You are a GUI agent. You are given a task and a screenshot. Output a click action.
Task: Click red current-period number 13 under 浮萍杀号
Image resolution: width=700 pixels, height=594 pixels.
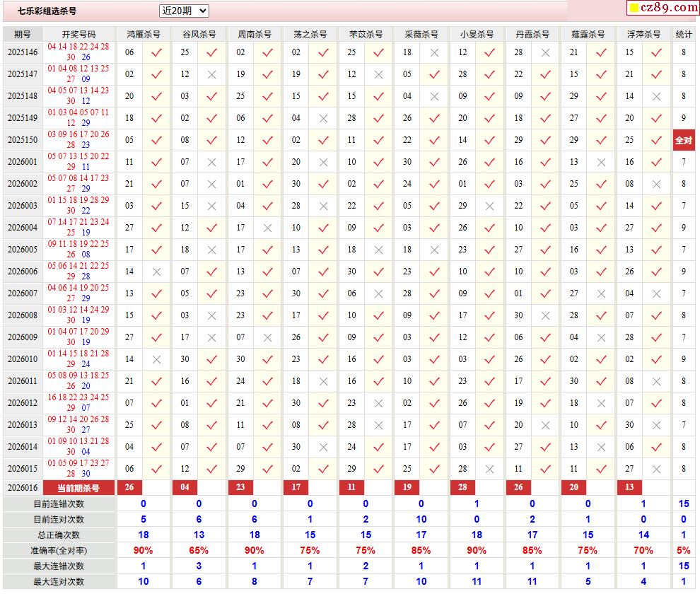click(629, 487)
